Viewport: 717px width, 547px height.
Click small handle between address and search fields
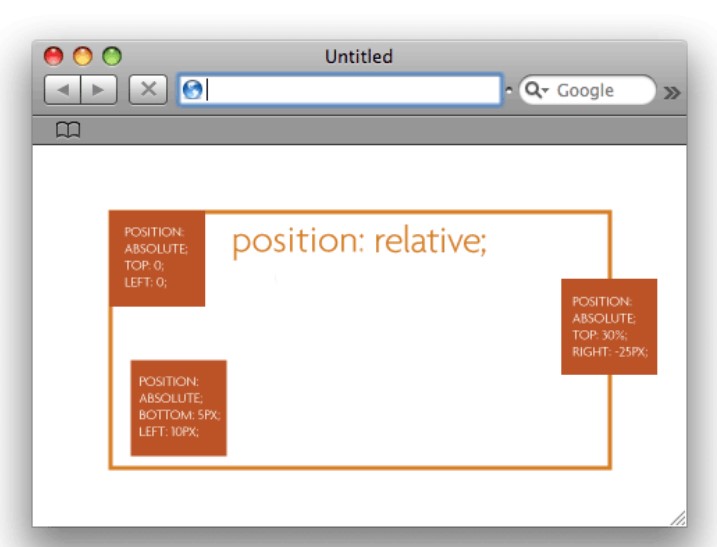(509, 90)
